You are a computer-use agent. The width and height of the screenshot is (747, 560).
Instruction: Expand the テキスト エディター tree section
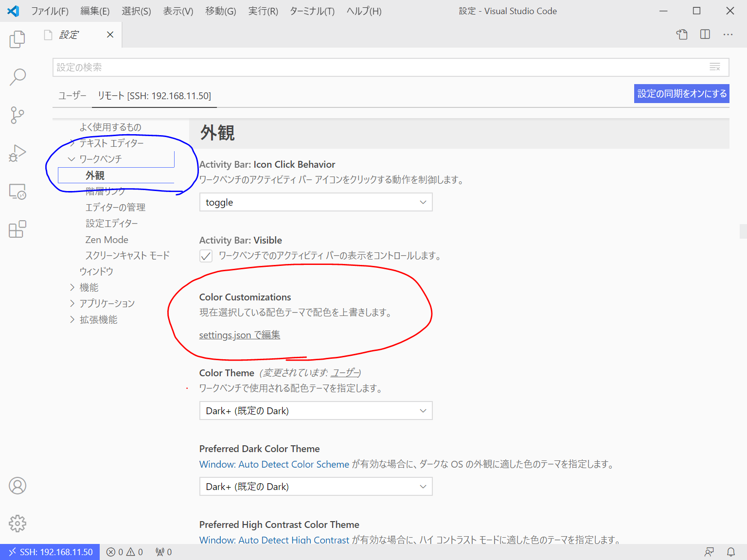click(72, 143)
